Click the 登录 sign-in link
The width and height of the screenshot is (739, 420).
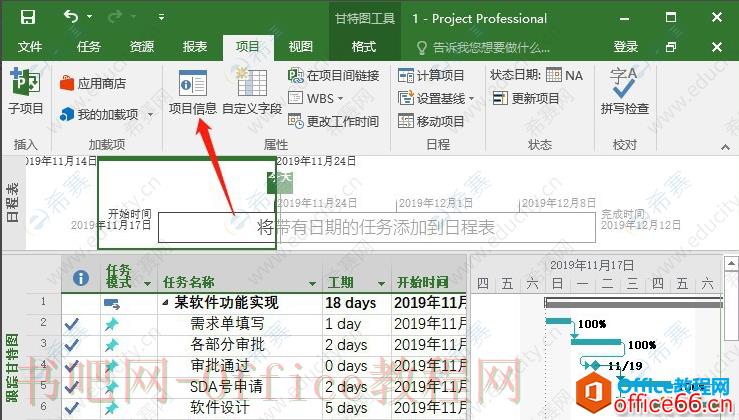coord(626,47)
